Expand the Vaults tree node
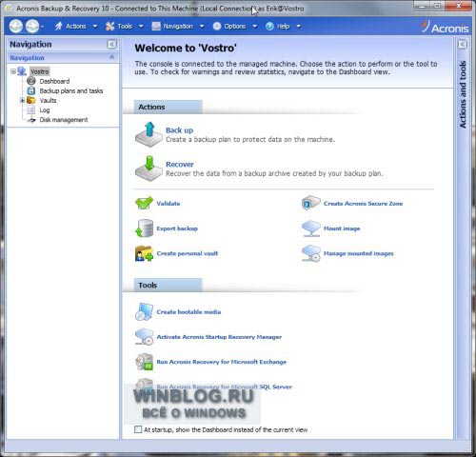Viewport: 476px width, 457px height. 22,100
